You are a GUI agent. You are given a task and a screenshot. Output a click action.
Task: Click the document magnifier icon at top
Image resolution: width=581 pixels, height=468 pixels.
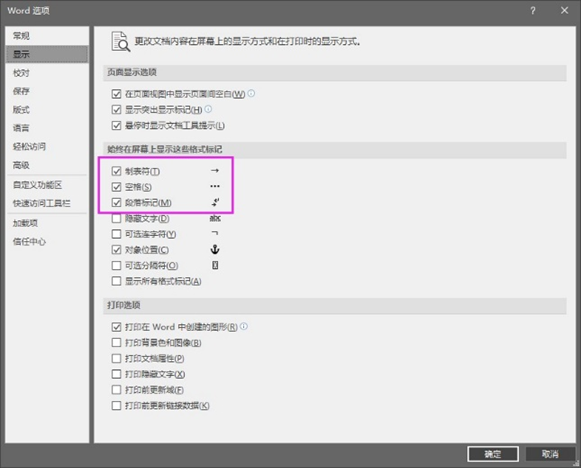pos(120,42)
